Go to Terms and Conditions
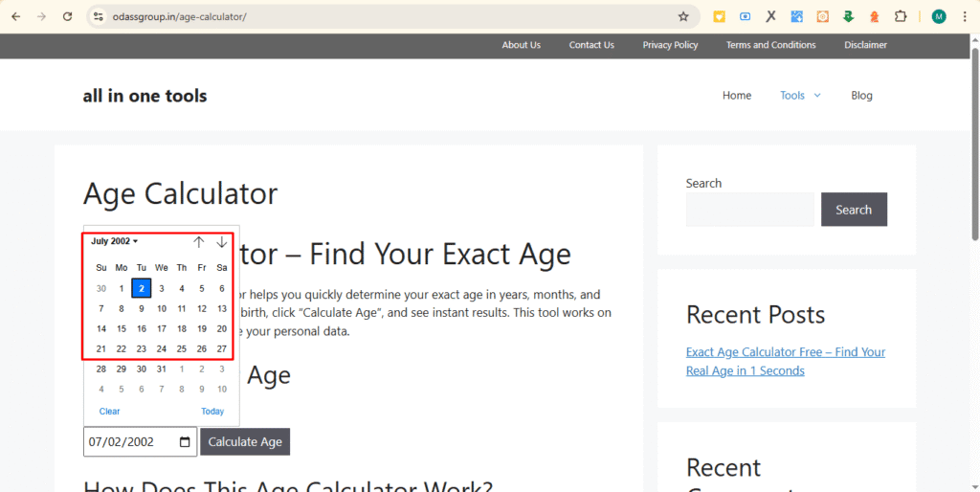The height and width of the screenshot is (492, 980). pyautogui.click(x=770, y=45)
